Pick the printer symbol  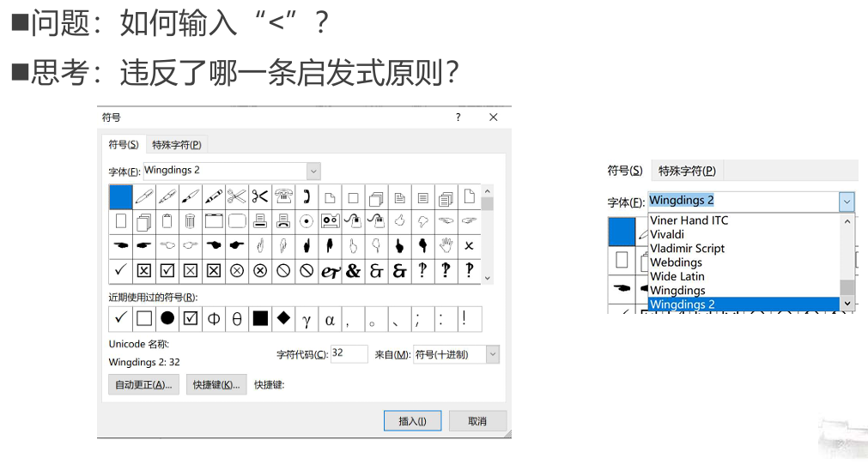[259, 221]
